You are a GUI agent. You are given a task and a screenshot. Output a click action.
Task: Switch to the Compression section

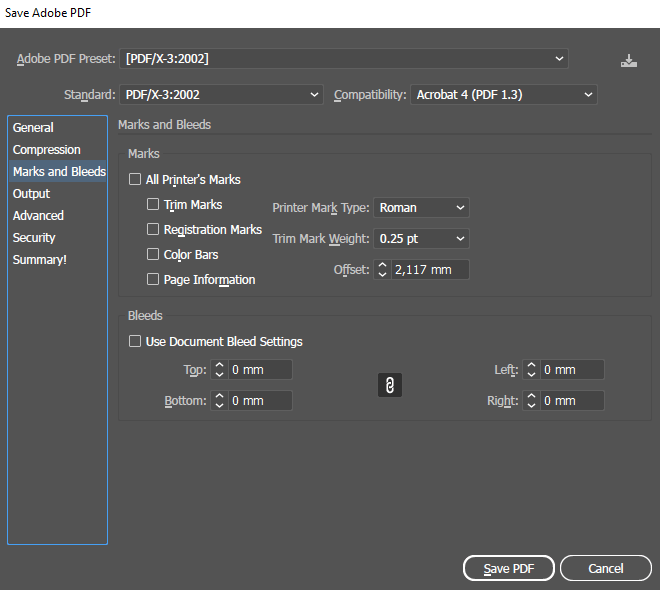coord(47,150)
